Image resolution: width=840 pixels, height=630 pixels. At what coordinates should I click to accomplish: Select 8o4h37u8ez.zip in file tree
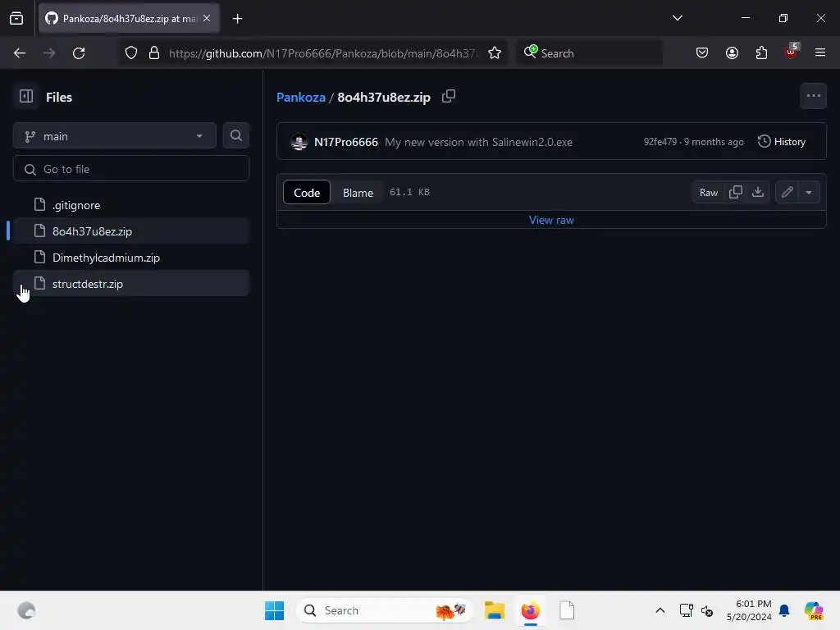(x=131, y=231)
